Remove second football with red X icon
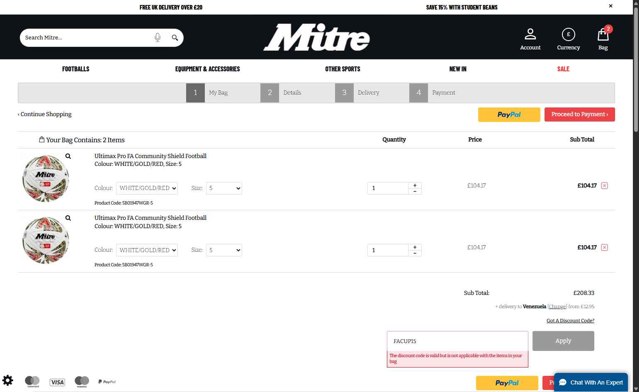Image resolution: width=639 pixels, height=392 pixels. pyautogui.click(x=604, y=248)
